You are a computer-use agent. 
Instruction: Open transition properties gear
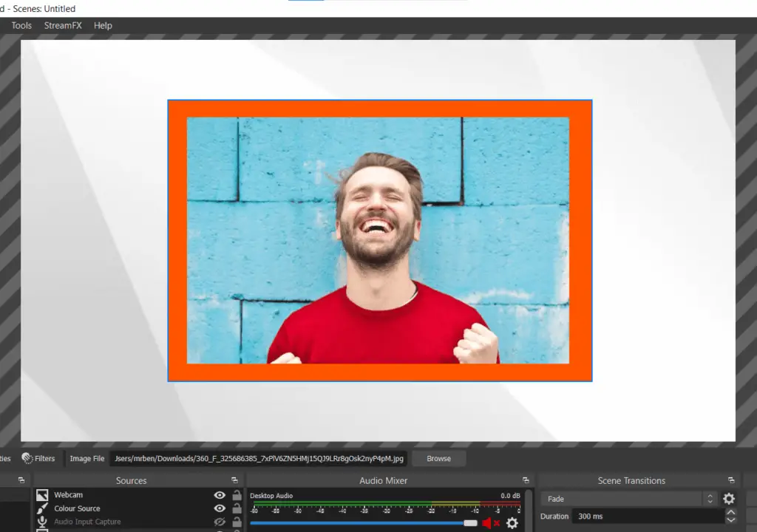tap(729, 499)
